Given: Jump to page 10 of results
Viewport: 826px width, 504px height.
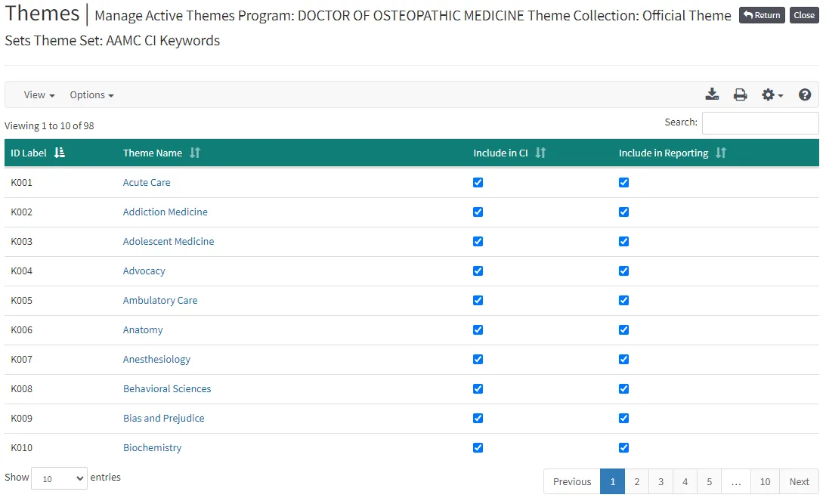Looking at the screenshot, I should pos(765,481).
